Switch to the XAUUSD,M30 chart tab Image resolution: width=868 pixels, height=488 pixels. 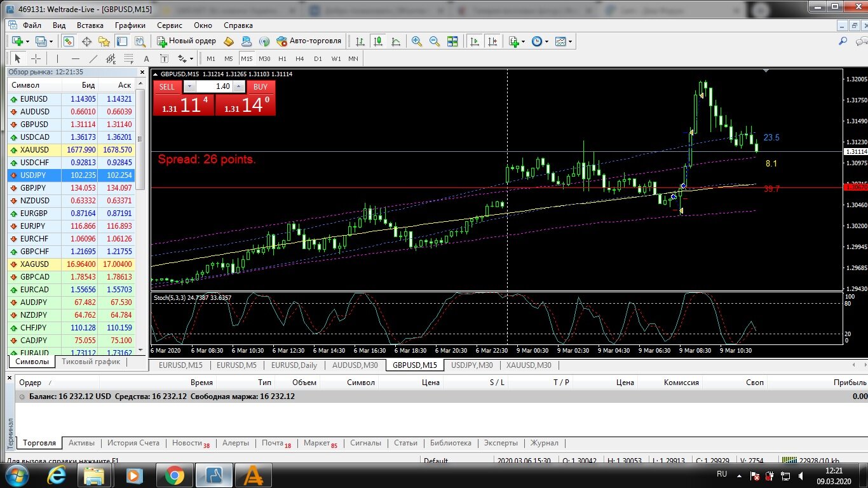(529, 365)
